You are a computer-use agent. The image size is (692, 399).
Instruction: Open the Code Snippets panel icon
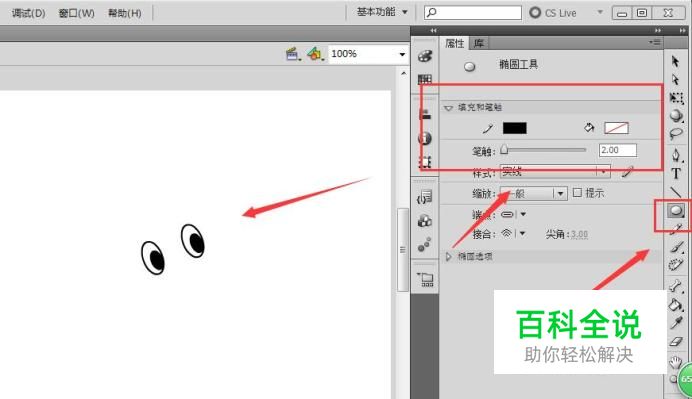pos(425,197)
